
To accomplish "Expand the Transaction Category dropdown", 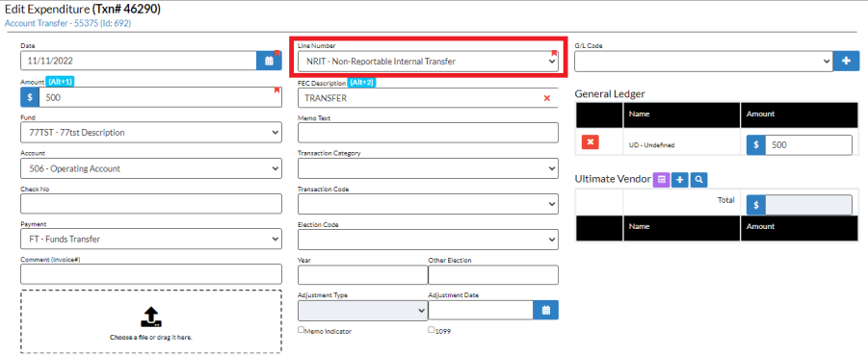I will click(x=428, y=168).
